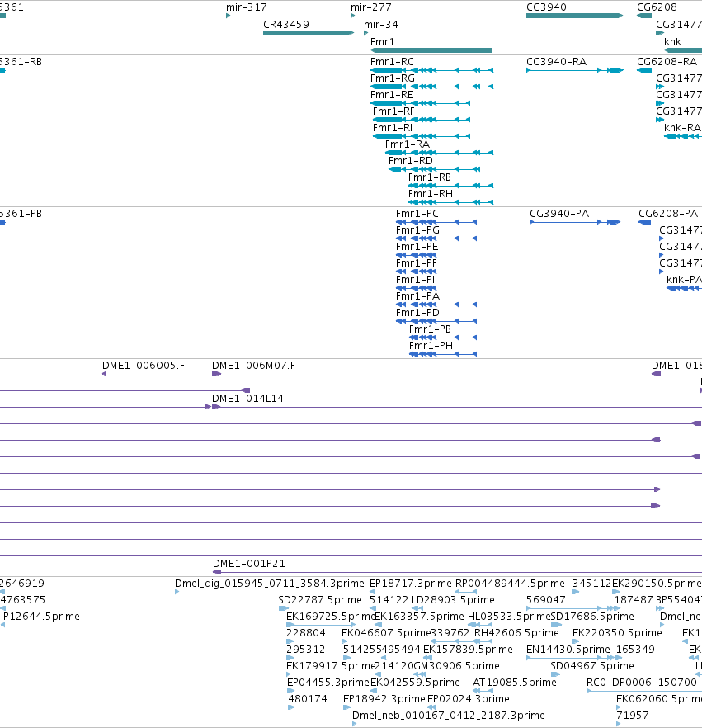Select the SD04967.5prime feature label
Image resolution: width=702 pixels, height=728 pixels.
[592, 666]
